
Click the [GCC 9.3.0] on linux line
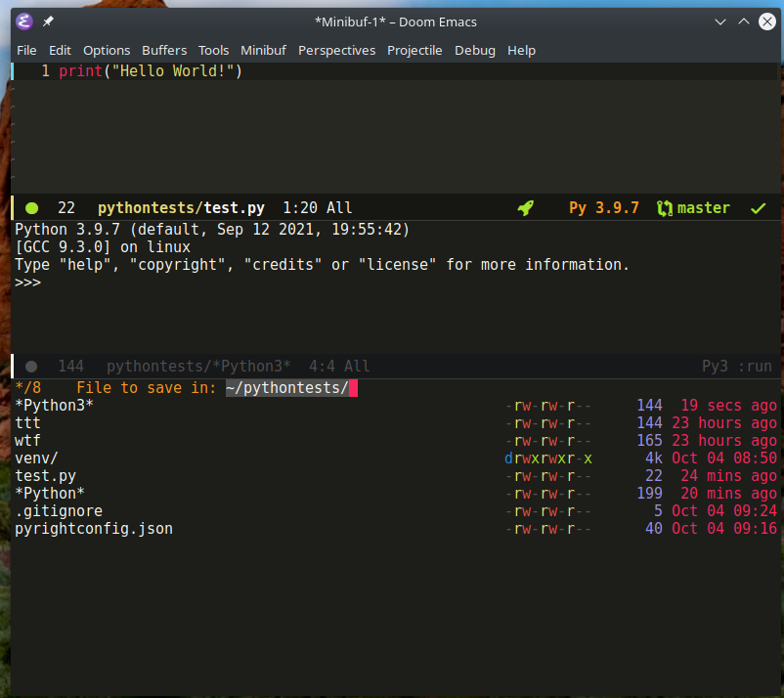pos(103,247)
